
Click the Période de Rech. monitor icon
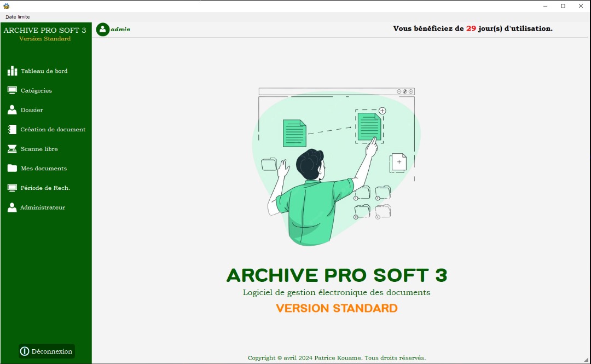point(12,188)
